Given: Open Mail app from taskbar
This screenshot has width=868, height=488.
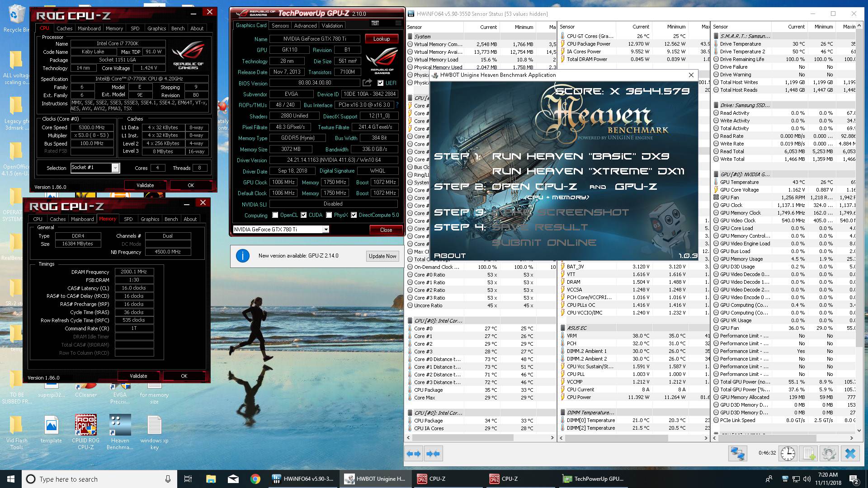Looking at the screenshot, I should (x=233, y=479).
